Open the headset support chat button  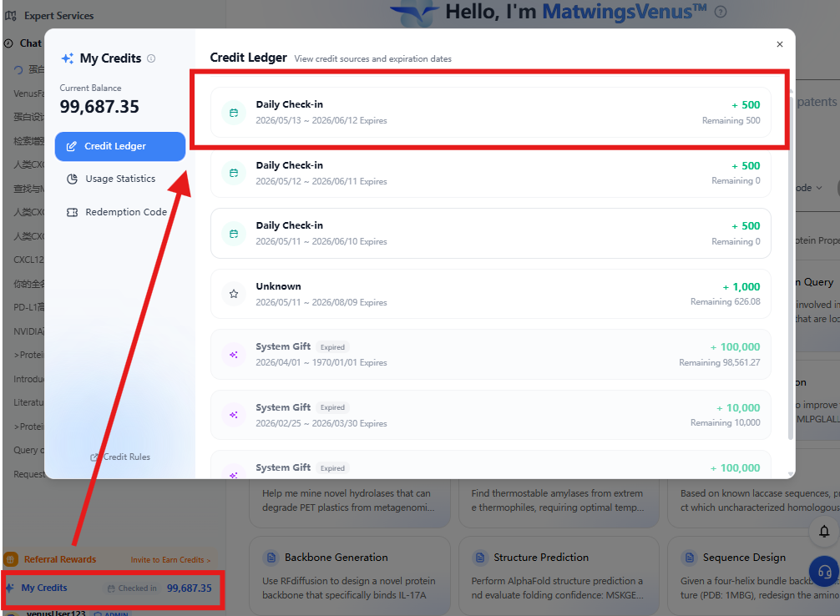(824, 572)
